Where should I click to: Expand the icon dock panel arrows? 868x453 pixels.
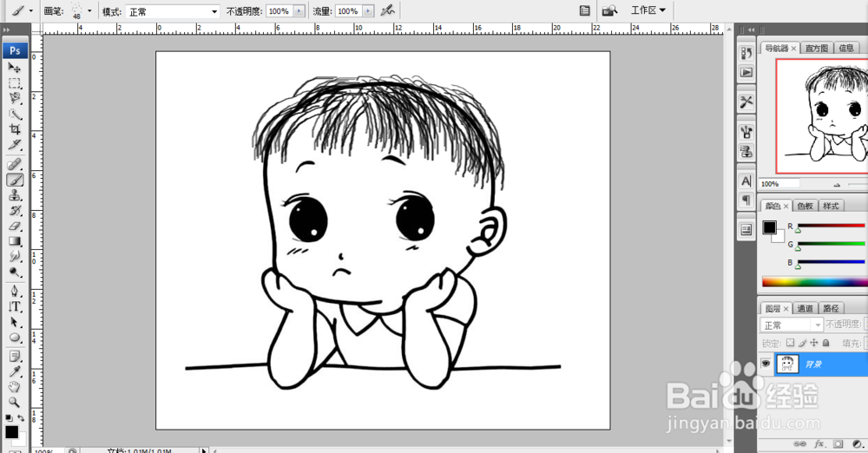751,30
